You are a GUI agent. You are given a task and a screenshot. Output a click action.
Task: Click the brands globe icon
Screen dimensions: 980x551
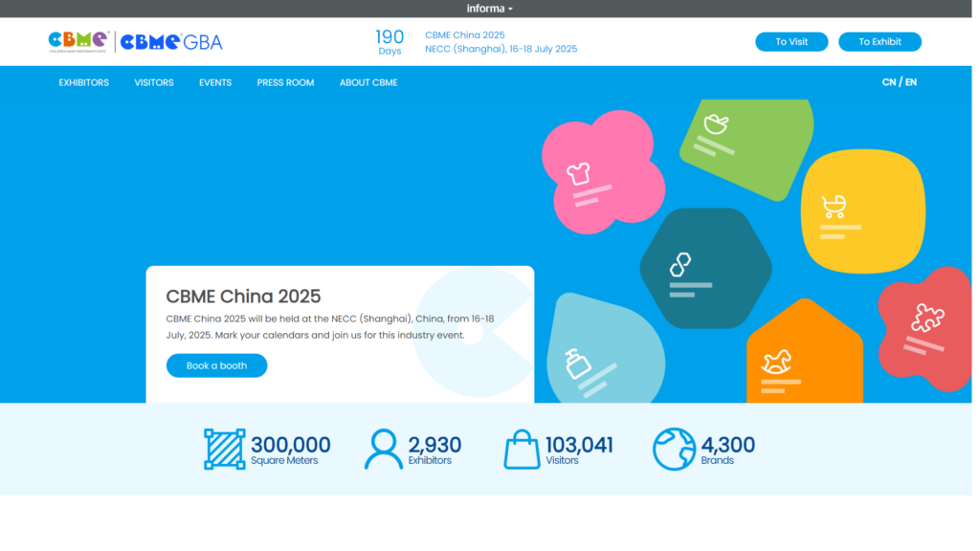674,450
